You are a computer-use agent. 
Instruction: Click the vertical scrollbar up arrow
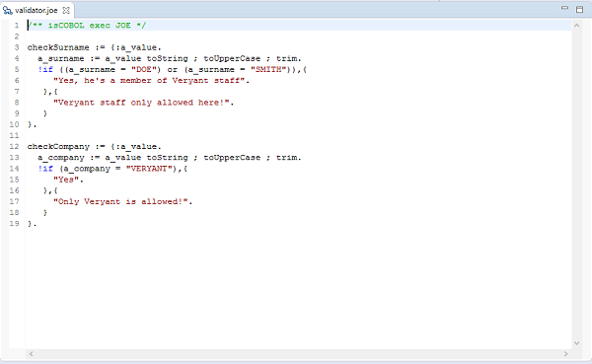point(576,26)
